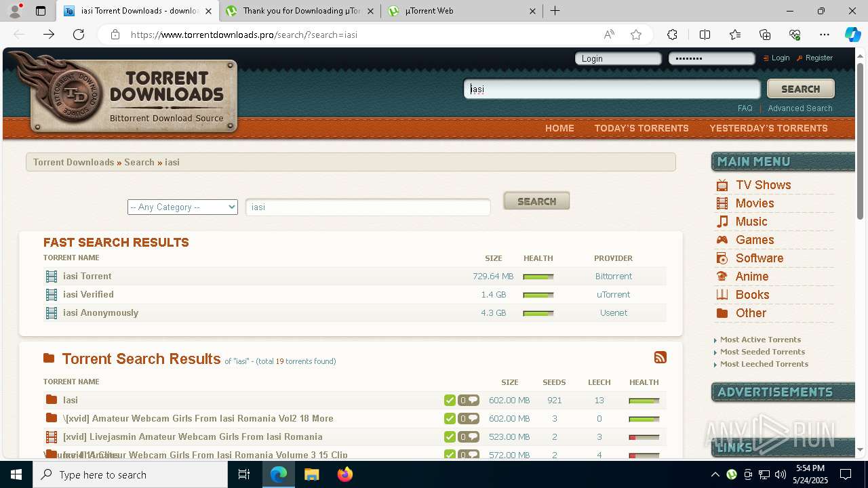Click the Windows Start button
This screenshot has width=868, height=488.
[16, 474]
